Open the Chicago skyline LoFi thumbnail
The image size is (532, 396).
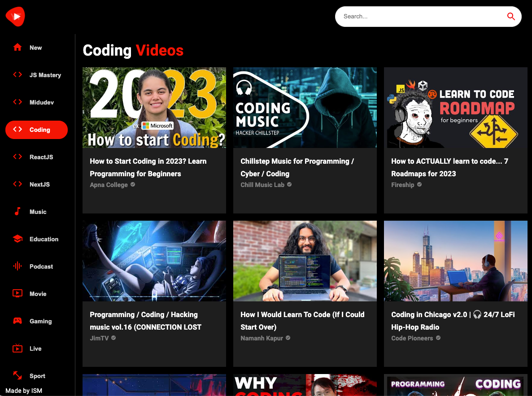455,261
